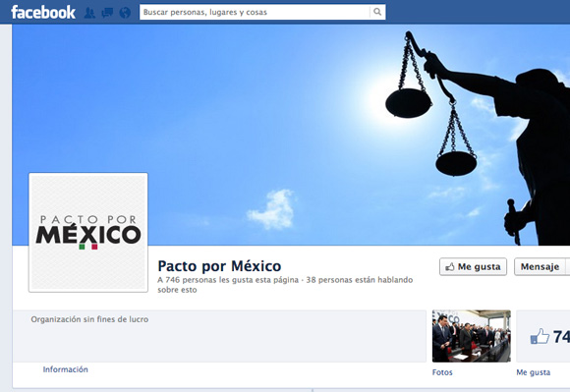Click 'Organización sin fines de lucro' text

tap(89, 319)
